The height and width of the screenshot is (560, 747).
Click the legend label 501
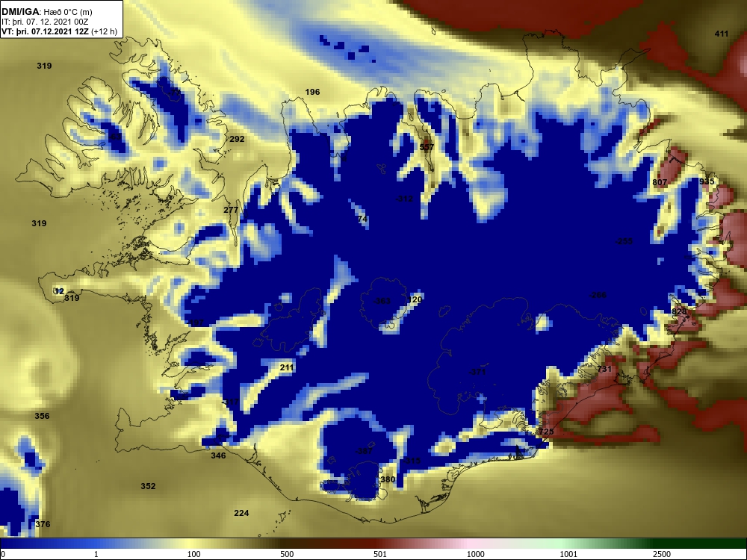coord(380,554)
